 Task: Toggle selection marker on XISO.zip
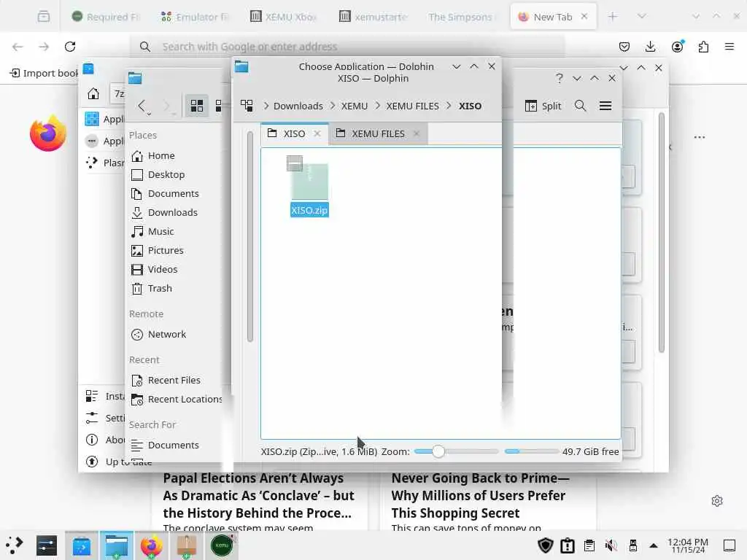click(295, 163)
